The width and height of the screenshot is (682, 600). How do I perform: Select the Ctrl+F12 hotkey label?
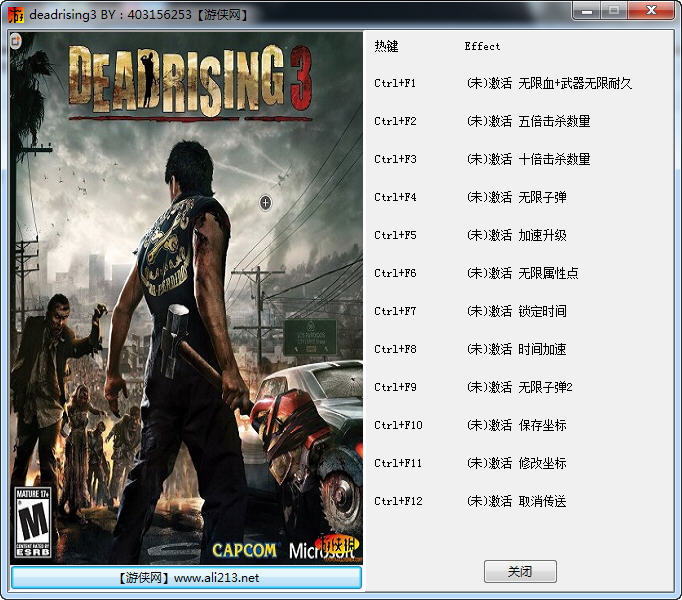pos(398,501)
